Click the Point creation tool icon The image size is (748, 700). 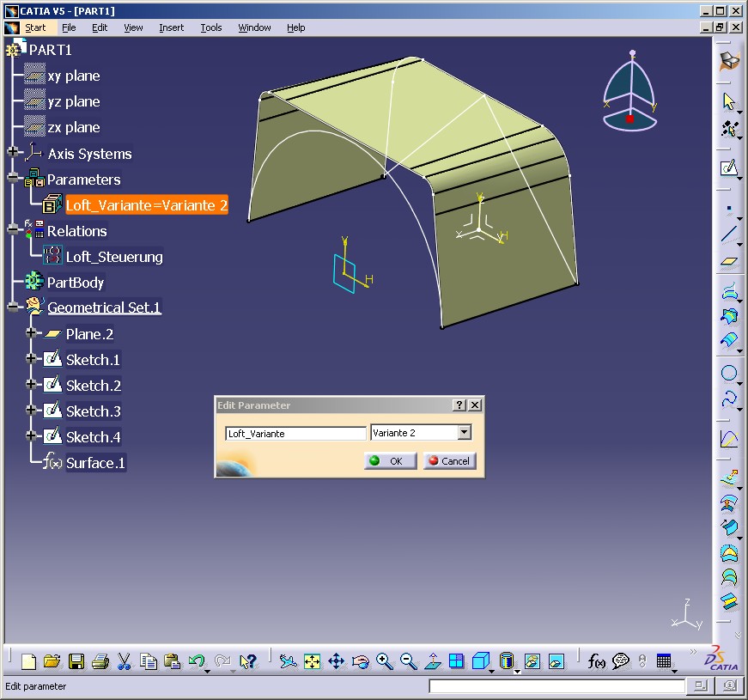pyautogui.click(x=729, y=209)
